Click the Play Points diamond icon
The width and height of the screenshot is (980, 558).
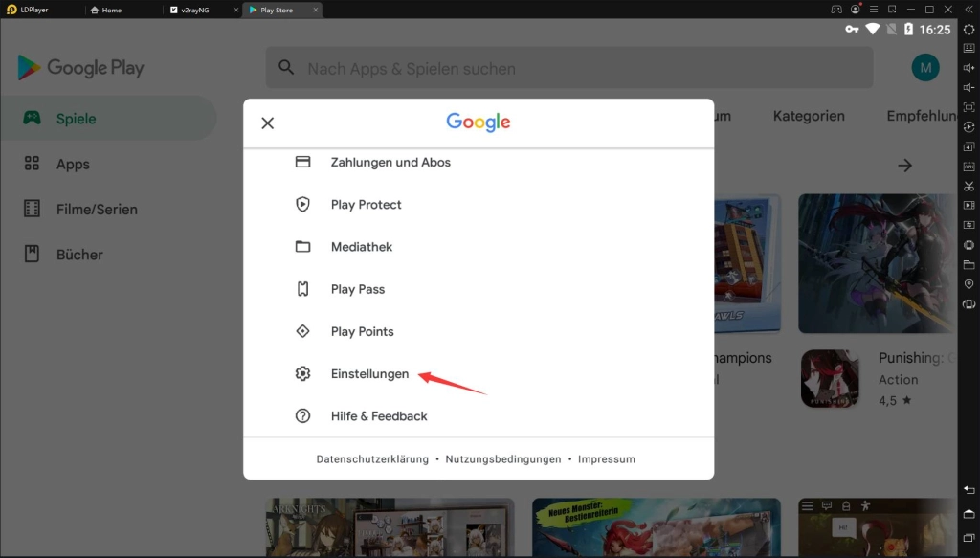302,331
